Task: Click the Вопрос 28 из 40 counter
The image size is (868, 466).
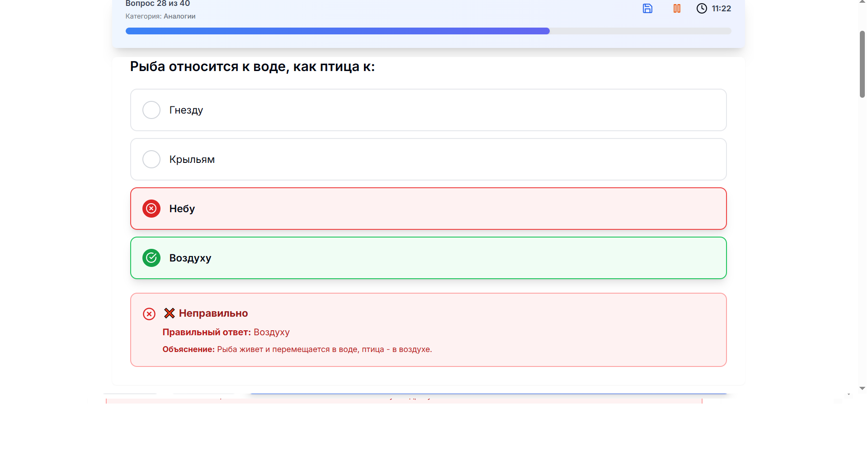Action: [x=157, y=4]
